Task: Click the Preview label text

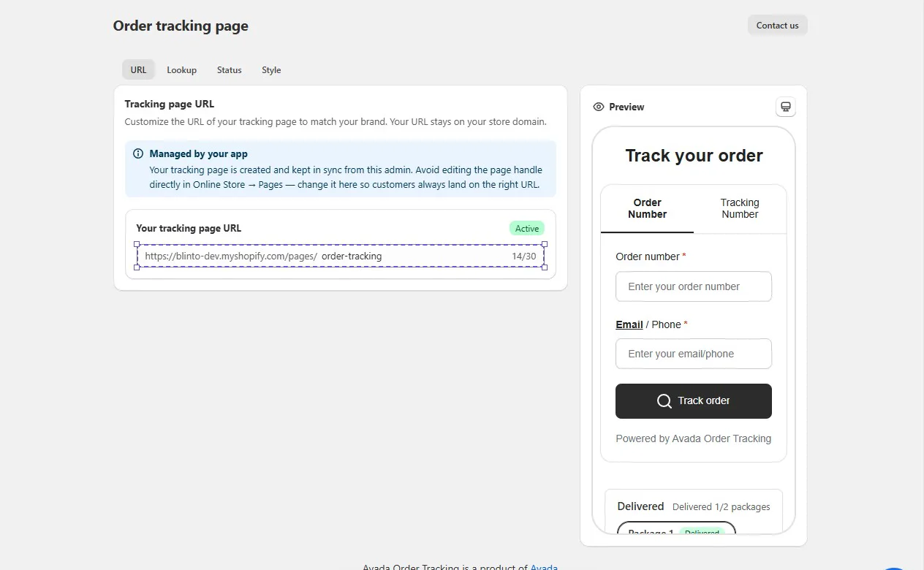Action: 626,107
